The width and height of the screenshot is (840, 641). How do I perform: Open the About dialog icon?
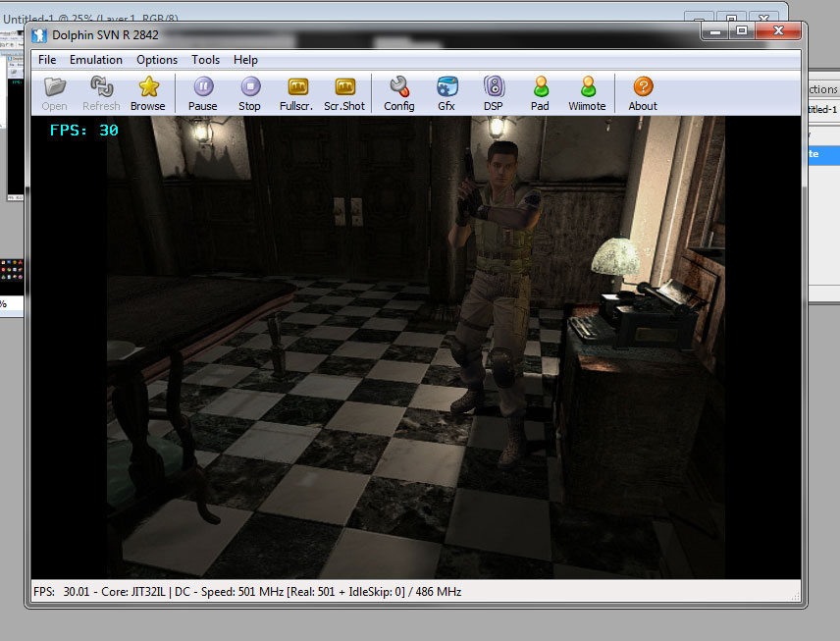(x=643, y=86)
